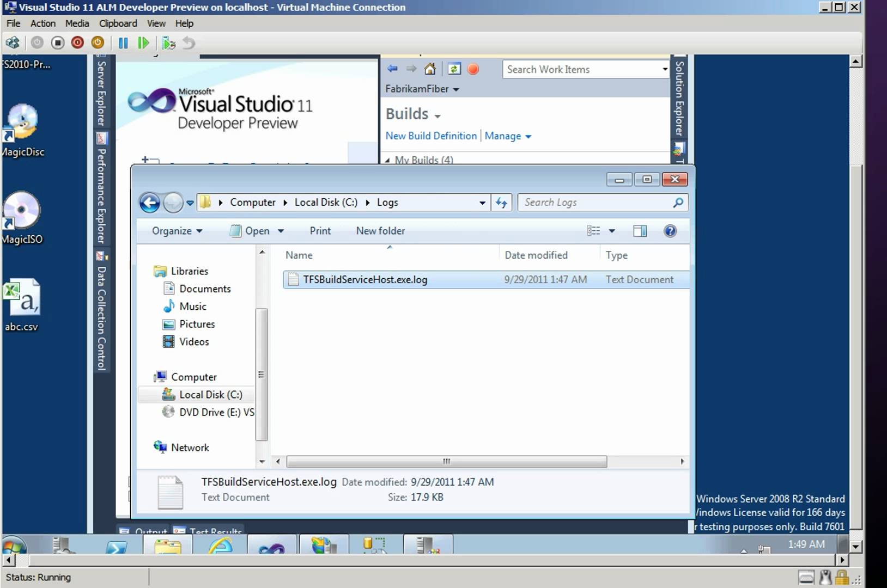Image resolution: width=887 pixels, height=588 pixels.
Task: Select Network in navigation pane
Action: click(x=182, y=448)
